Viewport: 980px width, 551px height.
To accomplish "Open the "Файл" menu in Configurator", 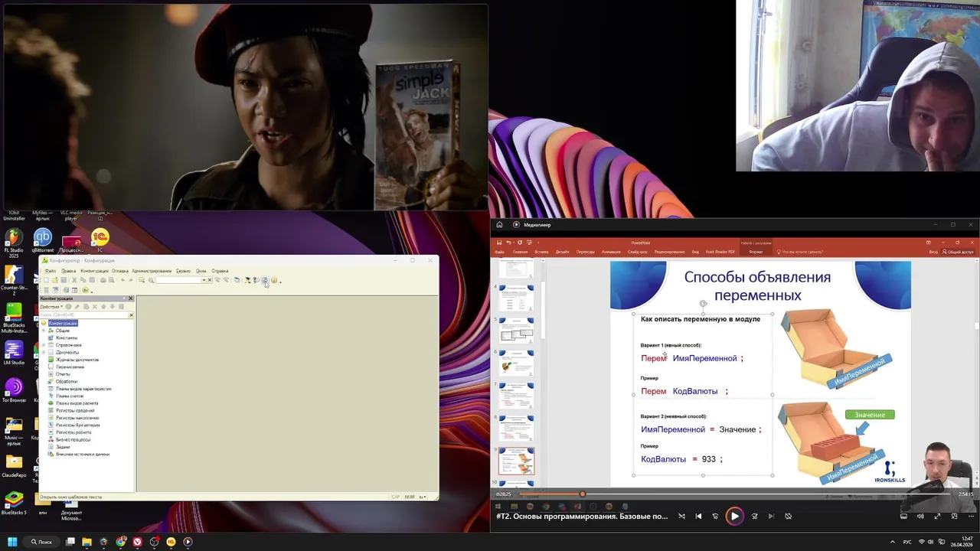I will pos(51,271).
